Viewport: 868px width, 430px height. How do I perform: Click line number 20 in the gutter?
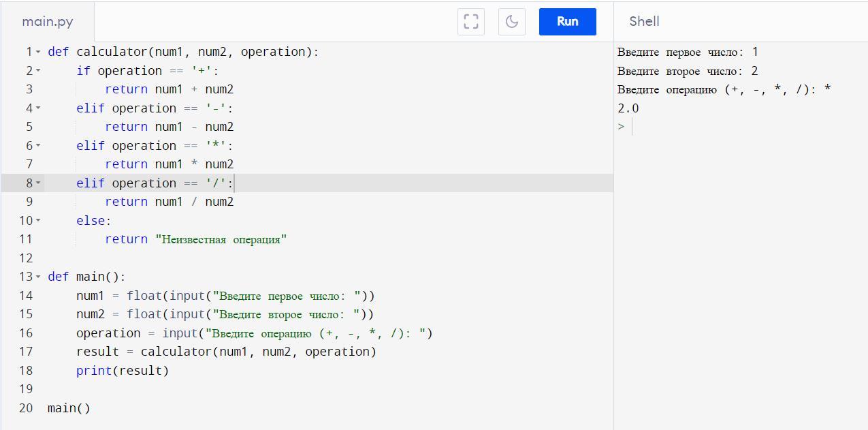pyautogui.click(x=26, y=408)
